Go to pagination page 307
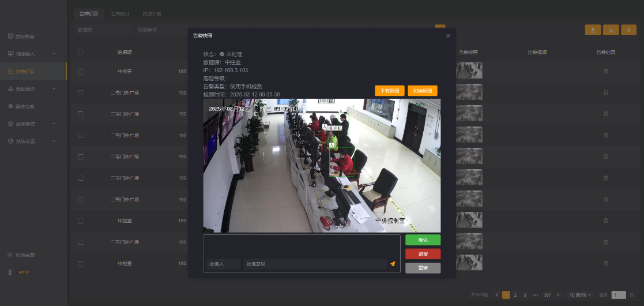644x306 pixels. click(547, 295)
